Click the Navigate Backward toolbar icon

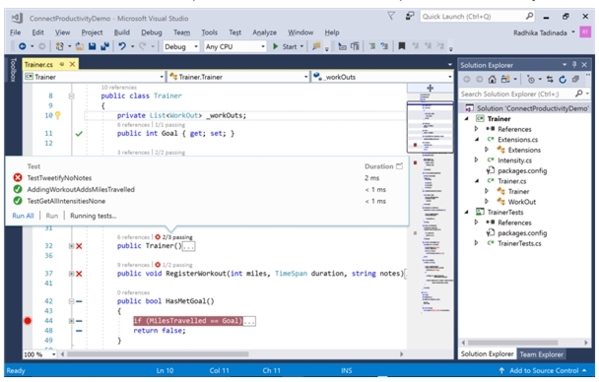tap(22, 46)
